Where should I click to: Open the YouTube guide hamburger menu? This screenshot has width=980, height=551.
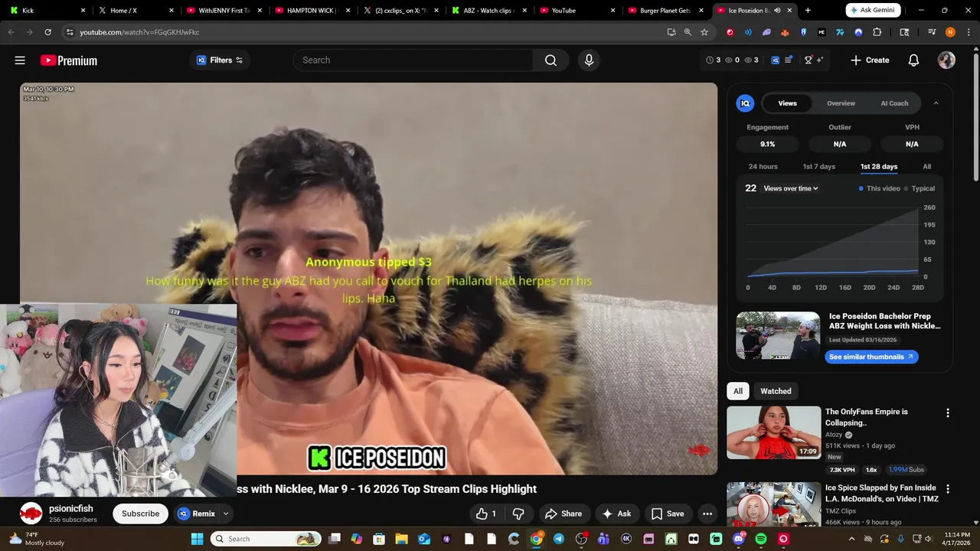20,60
